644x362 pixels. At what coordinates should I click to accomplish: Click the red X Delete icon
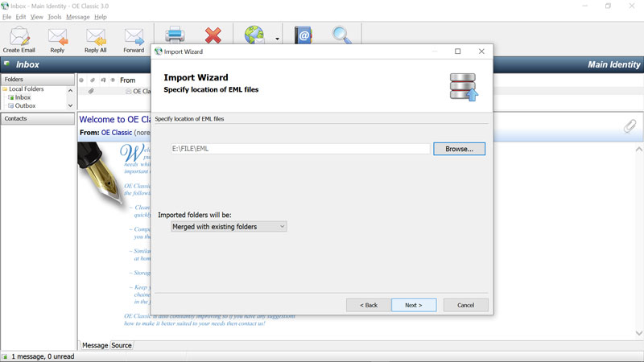tap(213, 35)
